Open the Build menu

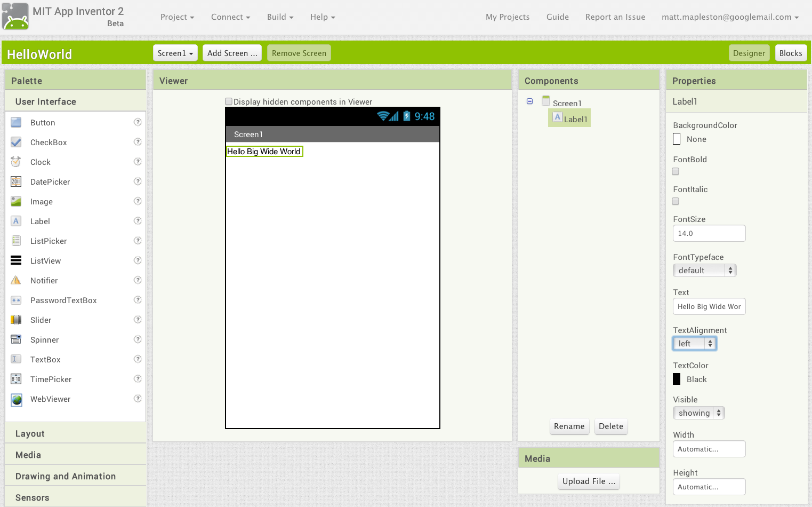pyautogui.click(x=280, y=17)
